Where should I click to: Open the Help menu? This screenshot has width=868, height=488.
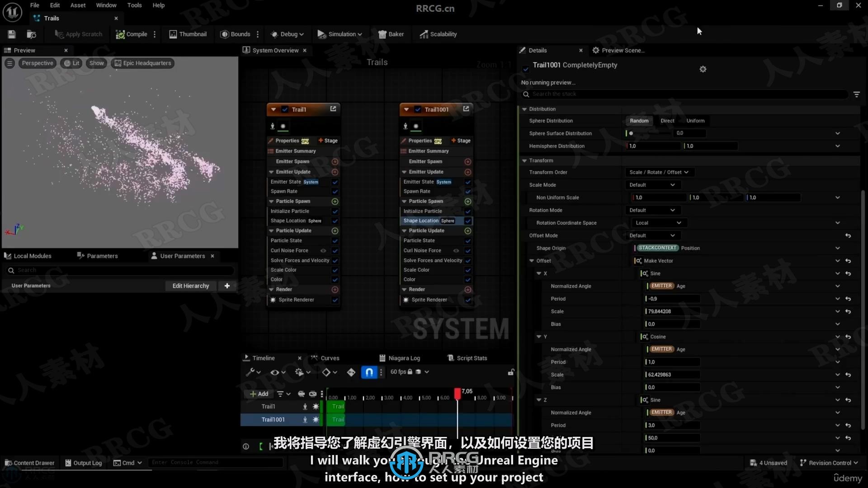tap(158, 5)
